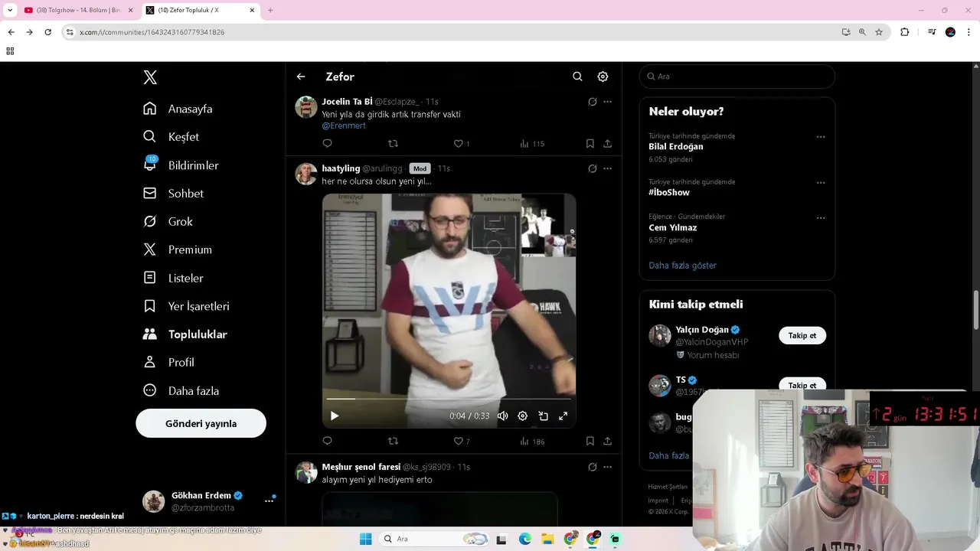Viewport: 980px width, 551px height.
Task: Open options for Bilal Erdoğan trend
Action: [x=821, y=137]
